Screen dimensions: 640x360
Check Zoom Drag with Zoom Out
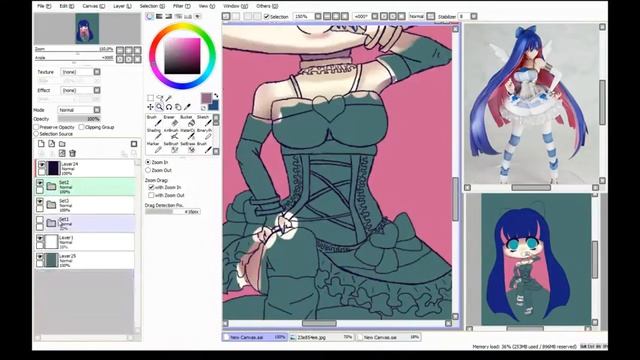(151, 196)
